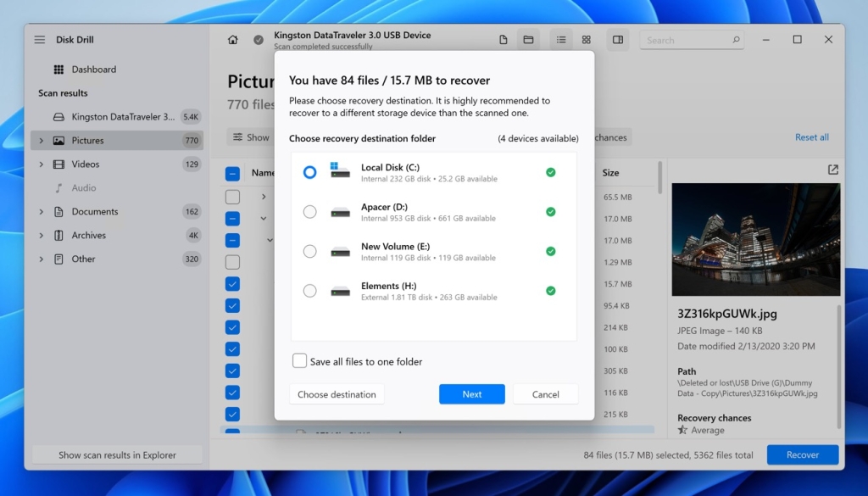Uncheck the box in the 95.4 KB row
The width and height of the screenshot is (868, 496).
(x=232, y=305)
